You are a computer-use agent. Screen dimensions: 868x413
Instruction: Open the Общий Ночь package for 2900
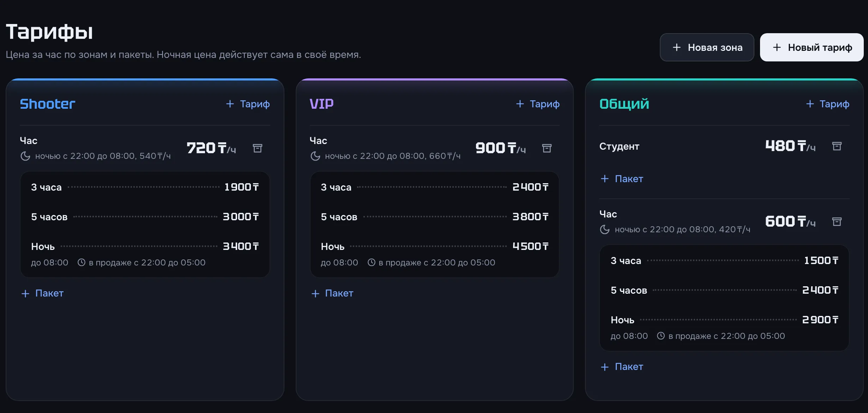[724, 327]
